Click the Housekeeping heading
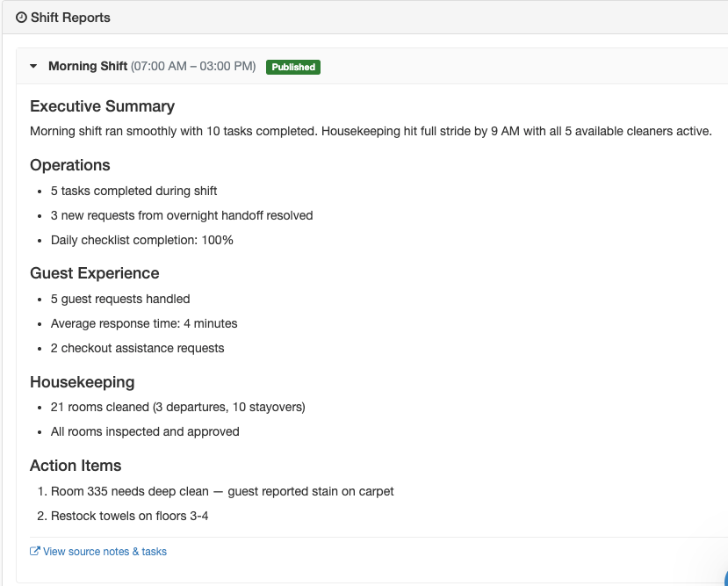Screen dimensions: 728x586 point(83,382)
